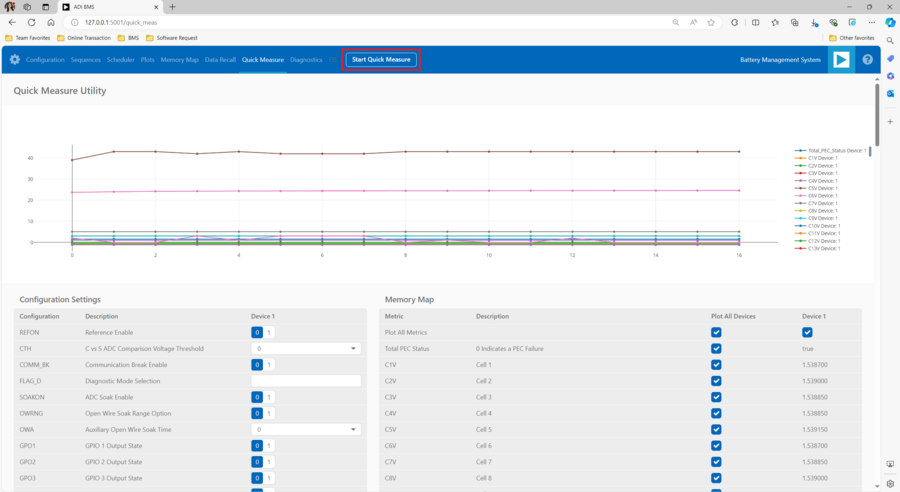The width and height of the screenshot is (900, 492).
Task: Click the play arrow logo icon
Action: point(841,60)
